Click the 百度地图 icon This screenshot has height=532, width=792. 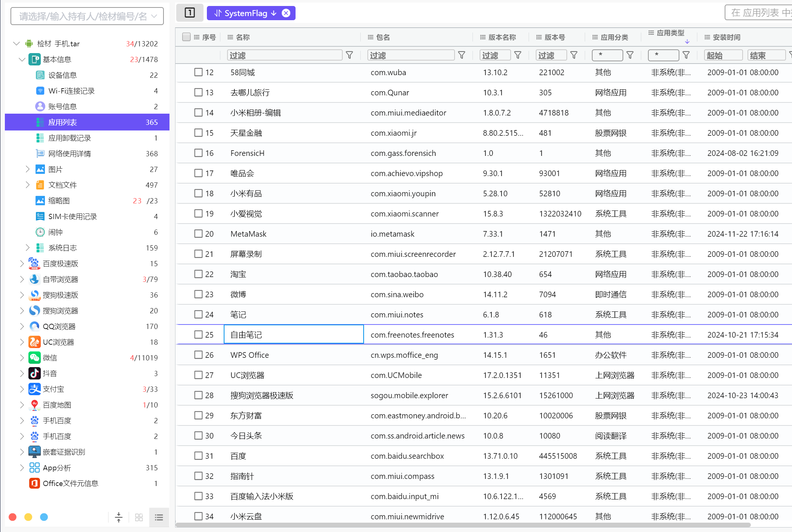tap(34, 405)
